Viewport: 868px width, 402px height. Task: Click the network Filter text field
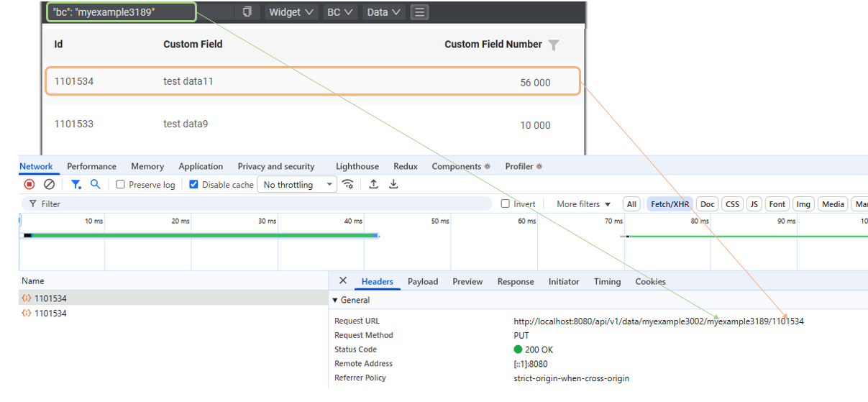259,204
